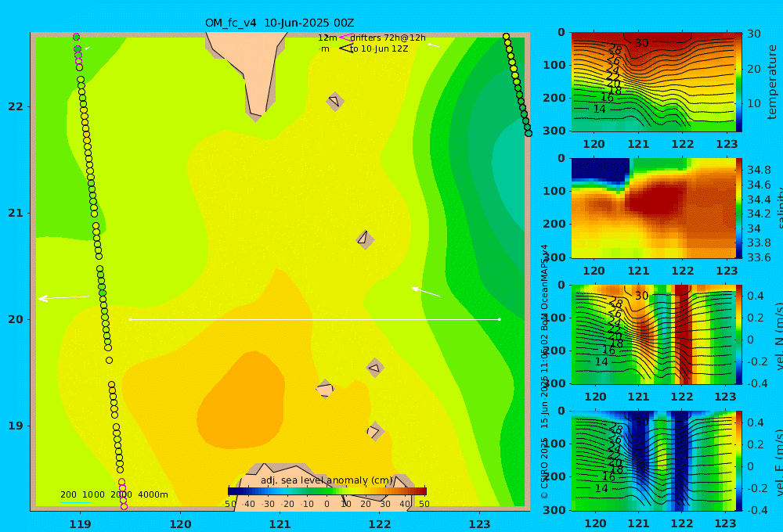Click the large white current arrow at the west edge

(x=64, y=298)
